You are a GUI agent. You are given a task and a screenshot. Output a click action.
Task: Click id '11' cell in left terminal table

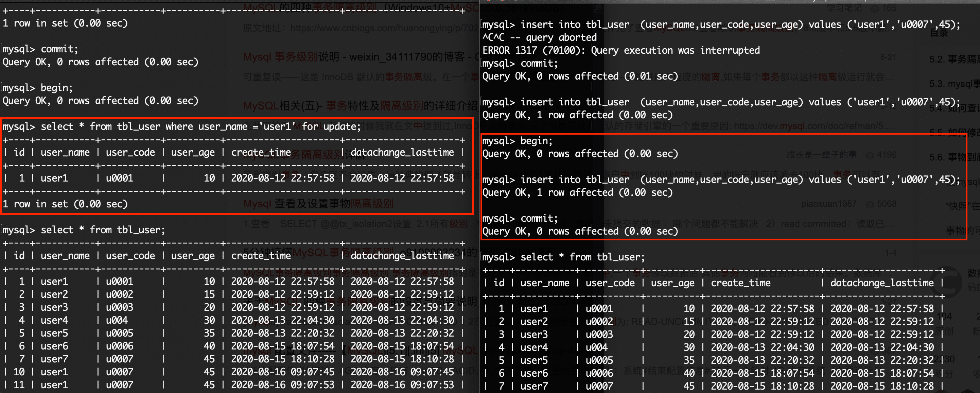pos(19,385)
